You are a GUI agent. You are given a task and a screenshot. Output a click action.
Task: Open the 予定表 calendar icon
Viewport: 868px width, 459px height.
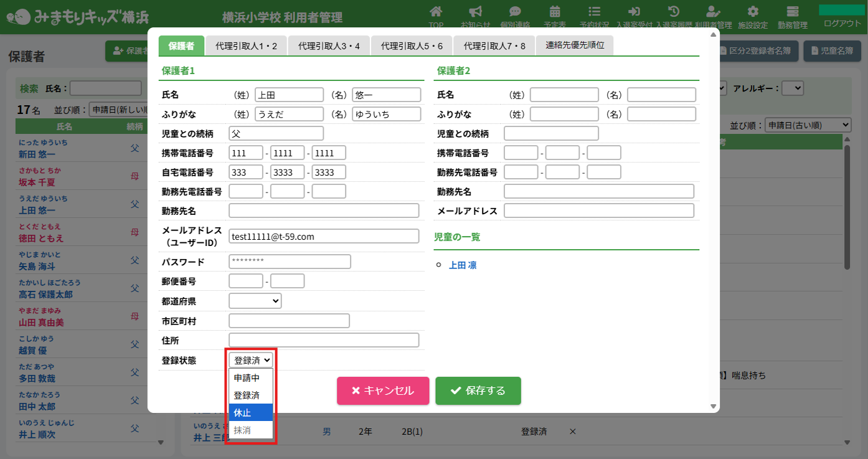(554, 12)
